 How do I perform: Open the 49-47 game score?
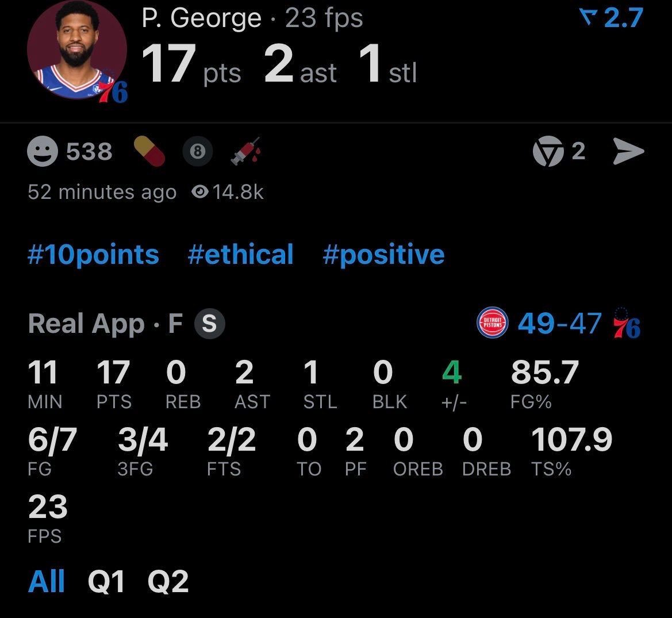pos(559,324)
